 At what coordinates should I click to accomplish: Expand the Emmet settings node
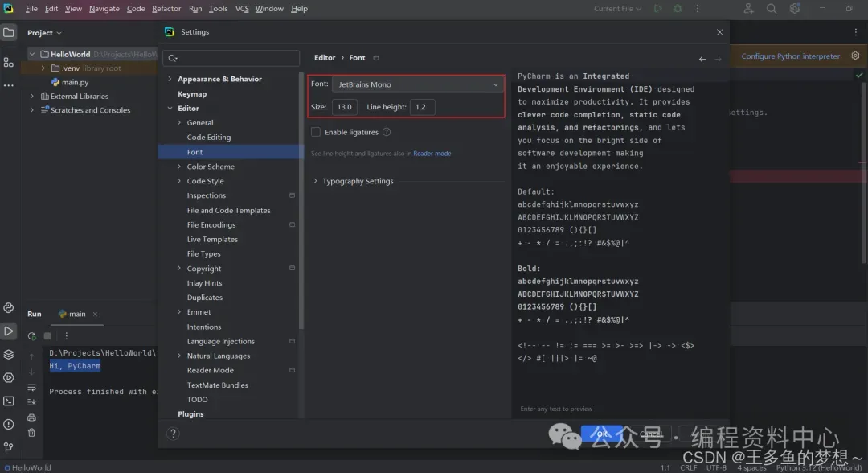[x=178, y=312]
